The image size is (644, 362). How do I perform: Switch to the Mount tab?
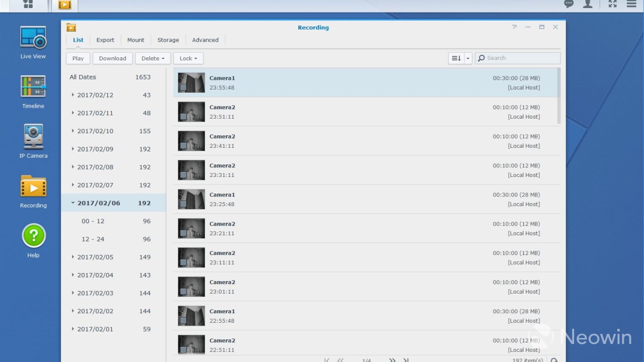pos(136,40)
